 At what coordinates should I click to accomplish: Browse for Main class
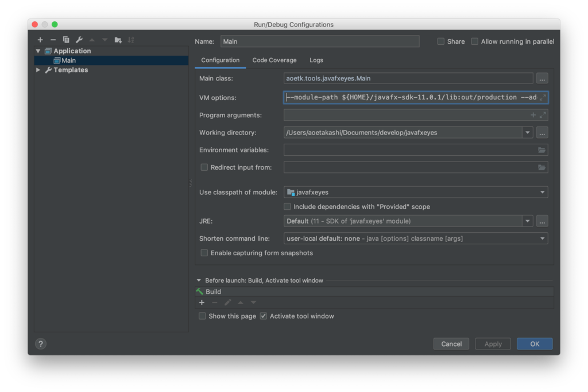pos(542,79)
